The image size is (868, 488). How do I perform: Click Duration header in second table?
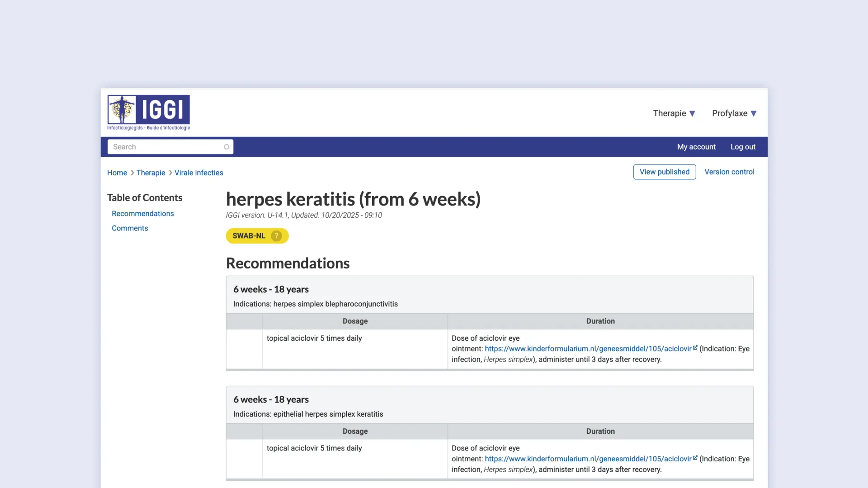600,432
